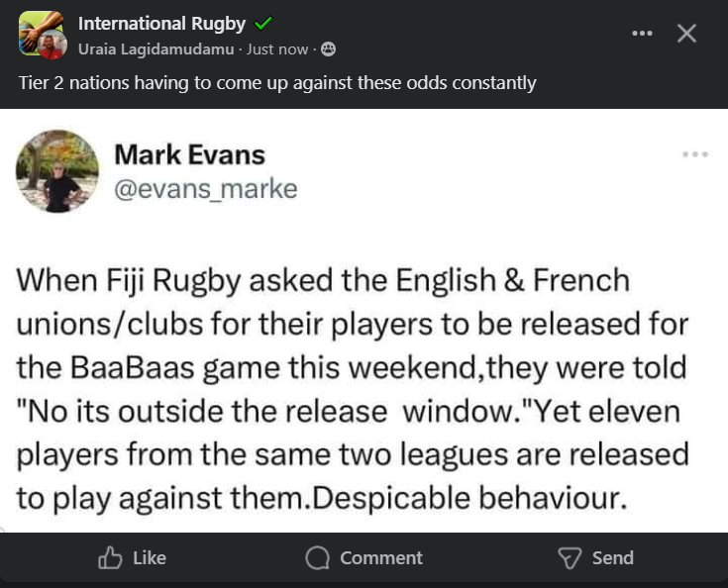Click the Mark Evans display name
Viewport: 728px width, 588px height.
point(189,154)
